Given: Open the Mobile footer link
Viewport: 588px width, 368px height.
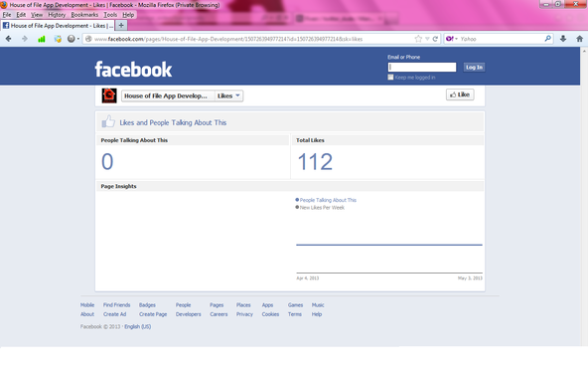Looking at the screenshot, I should [x=87, y=305].
